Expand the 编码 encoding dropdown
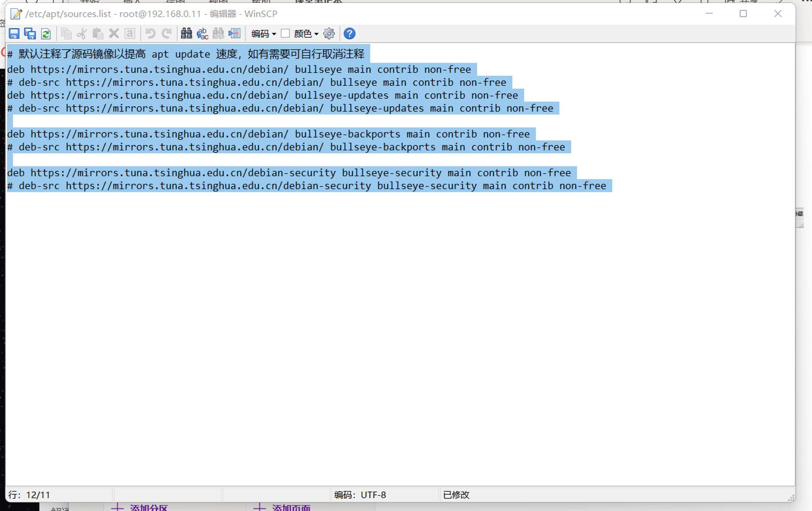812x511 pixels. [263, 34]
